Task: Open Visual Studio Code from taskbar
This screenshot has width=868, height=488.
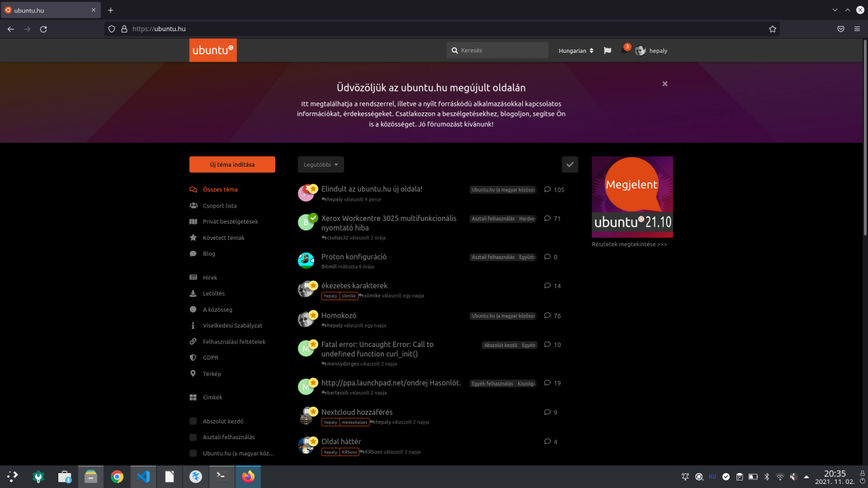Action: click(143, 476)
